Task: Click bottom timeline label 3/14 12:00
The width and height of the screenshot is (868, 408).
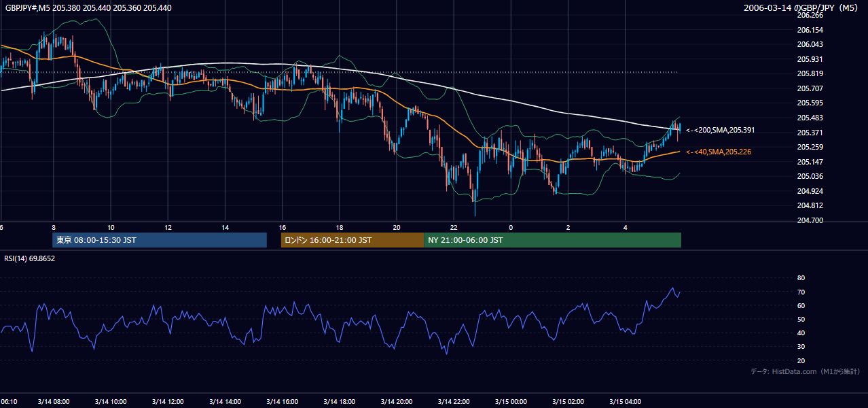Action: coord(168,402)
